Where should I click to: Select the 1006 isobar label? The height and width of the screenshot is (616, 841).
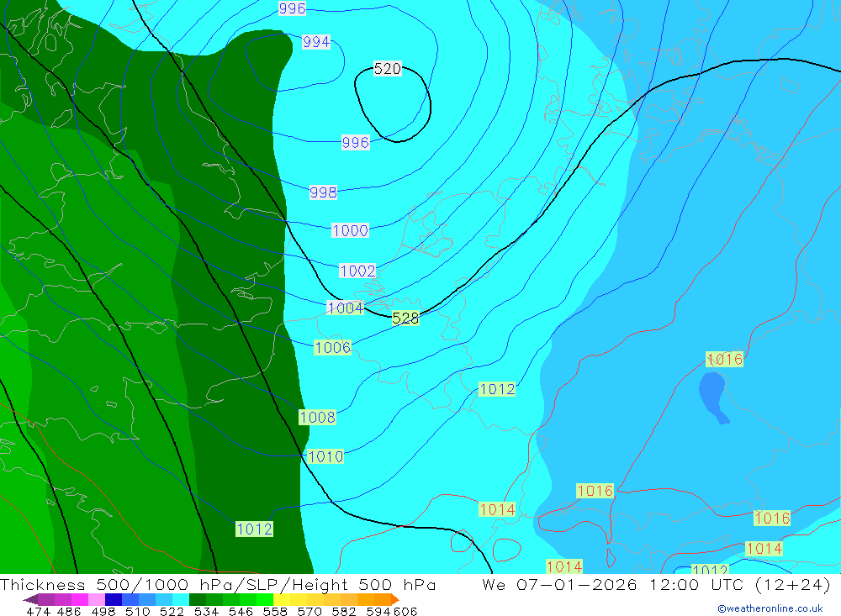[x=332, y=347]
